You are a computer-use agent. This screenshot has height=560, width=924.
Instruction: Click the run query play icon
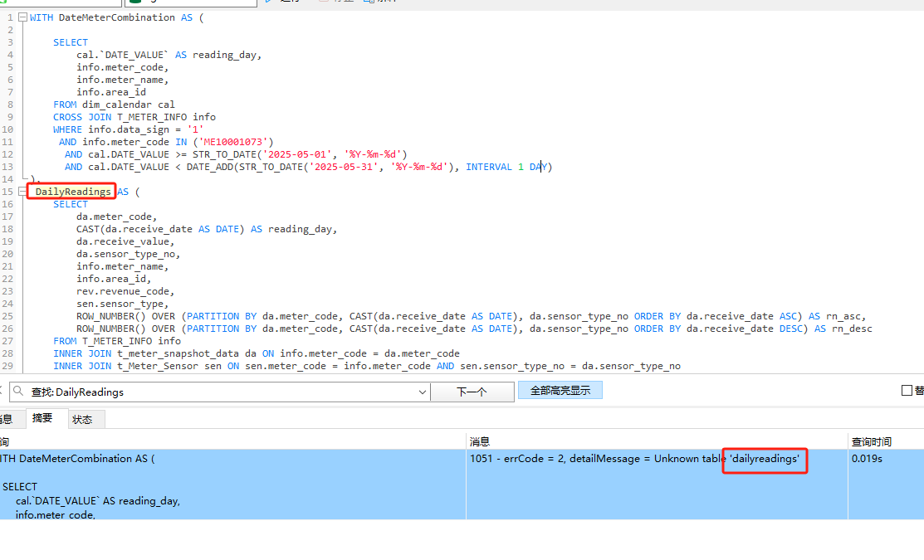pos(269,2)
